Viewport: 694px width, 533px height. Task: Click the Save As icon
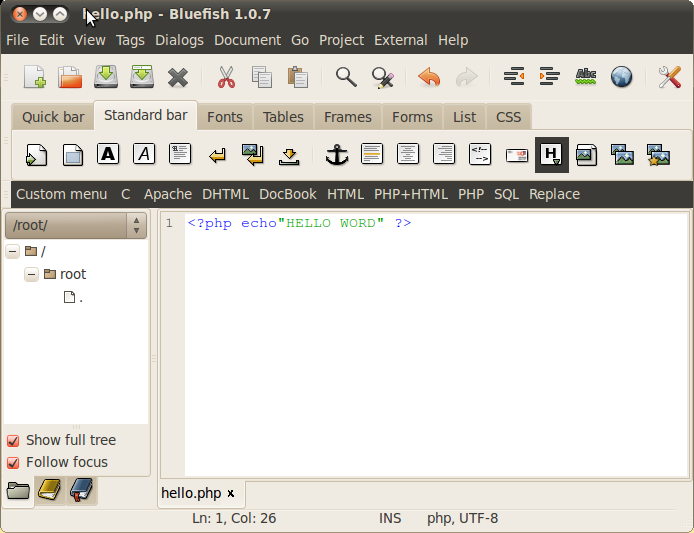tap(142, 77)
